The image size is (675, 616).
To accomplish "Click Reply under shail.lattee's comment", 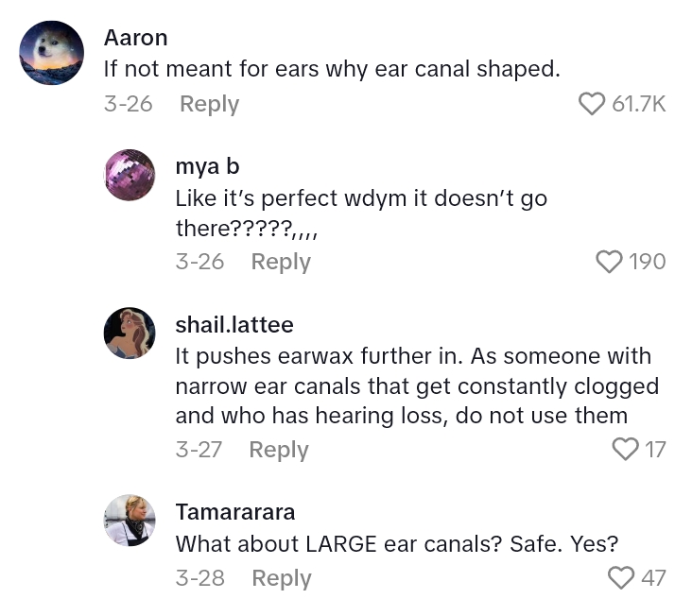I will click(279, 450).
